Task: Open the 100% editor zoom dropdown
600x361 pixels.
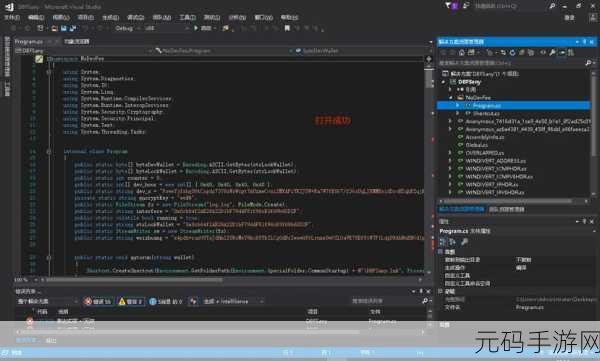Action: coord(26,280)
